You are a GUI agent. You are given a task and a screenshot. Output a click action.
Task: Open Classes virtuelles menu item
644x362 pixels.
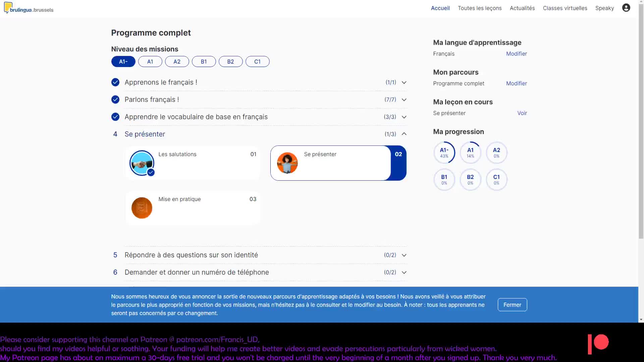click(x=565, y=8)
